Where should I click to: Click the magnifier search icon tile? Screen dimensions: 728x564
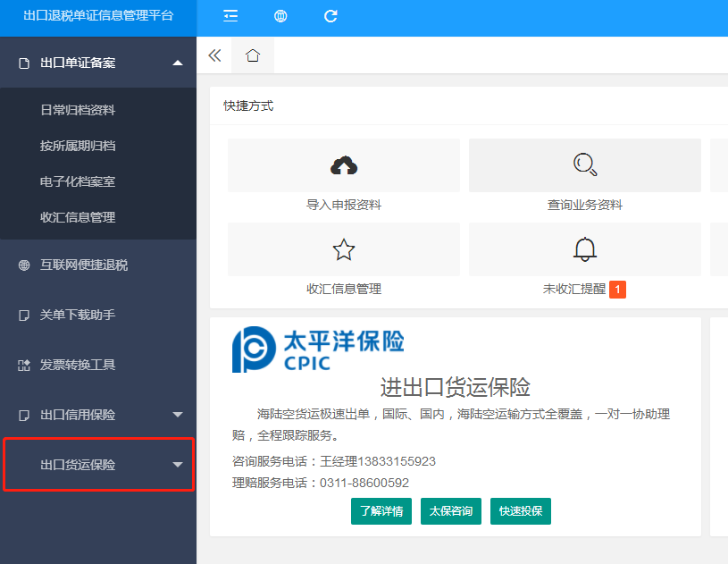click(x=585, y=165)
